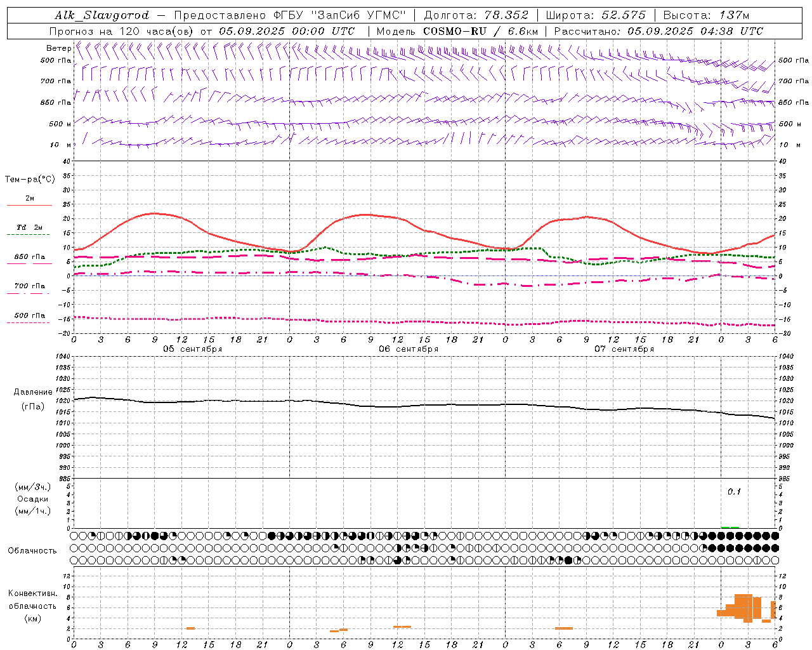Click the '500 гПа' entry in temperature legend
The image size is (812, 650).
[x=30, y=315]
